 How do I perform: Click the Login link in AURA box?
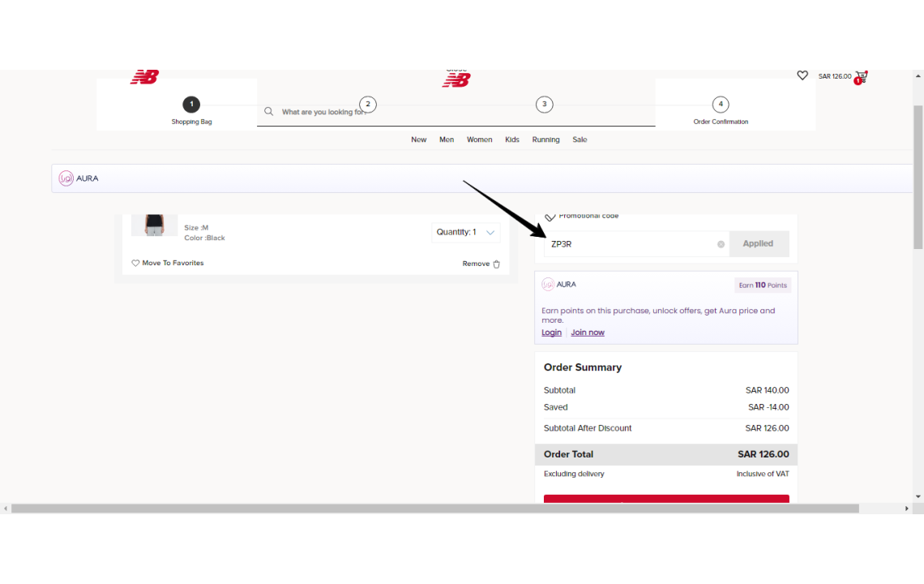552,333
